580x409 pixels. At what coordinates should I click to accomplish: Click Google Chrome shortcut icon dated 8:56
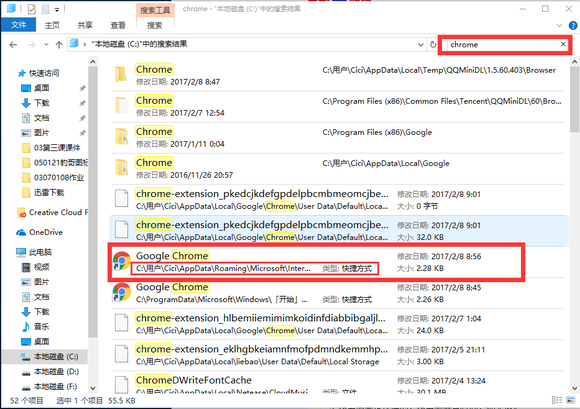coord(122,261)
